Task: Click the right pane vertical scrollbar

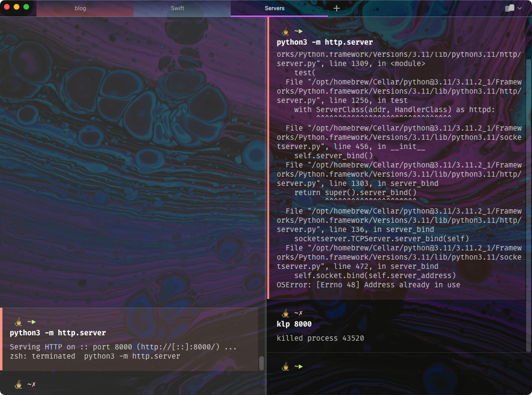Action: [529, 194]
